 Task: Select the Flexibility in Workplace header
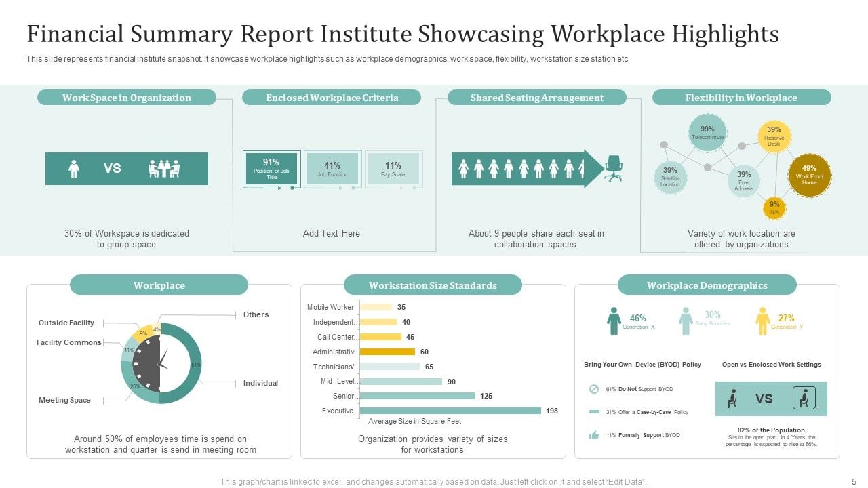coord(741,98)
